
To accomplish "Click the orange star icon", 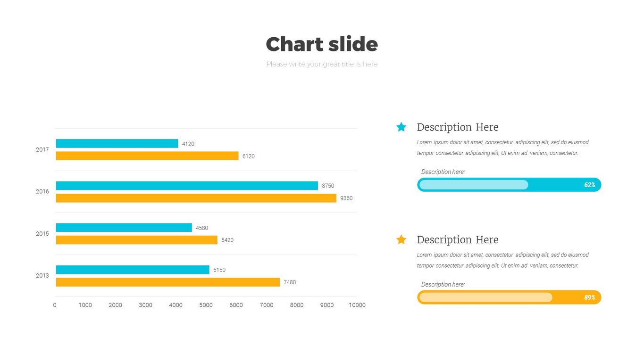I will (401, 239).
